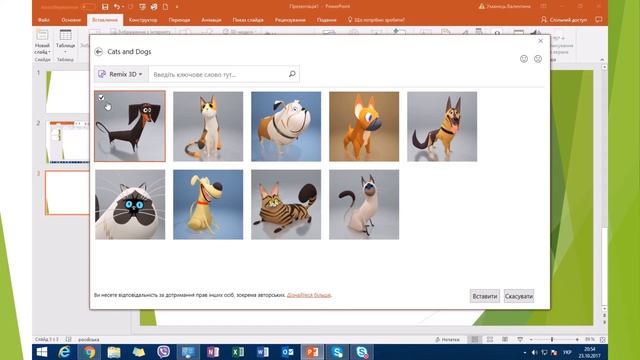Toggle the AutoSave switch in the title bar

88,7
